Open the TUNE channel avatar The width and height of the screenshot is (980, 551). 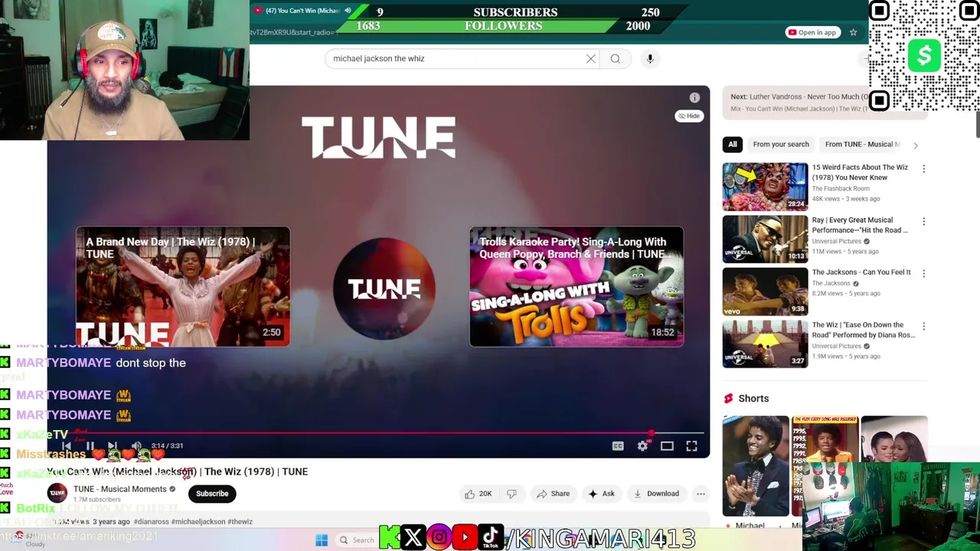click(57, 494)
